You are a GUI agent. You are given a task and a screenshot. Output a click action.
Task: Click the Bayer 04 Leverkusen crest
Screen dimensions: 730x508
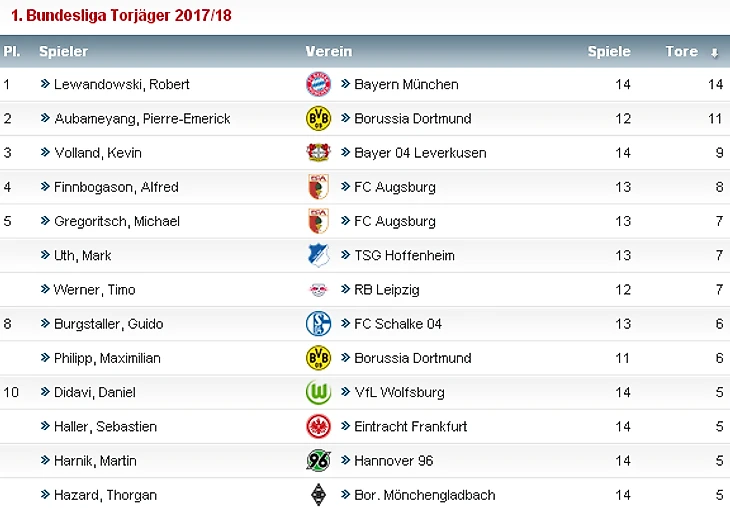318,152
